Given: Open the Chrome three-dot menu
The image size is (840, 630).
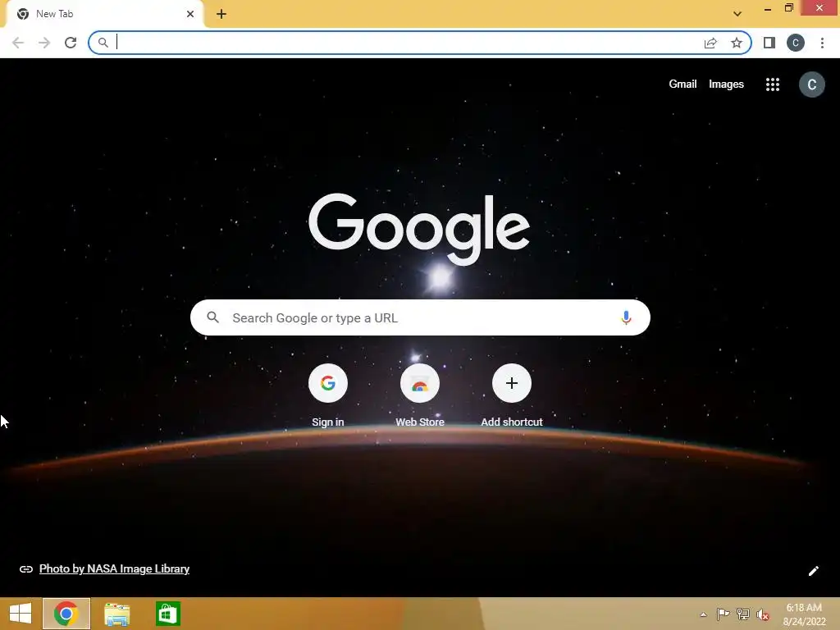Looking at the screenshot, I should (822, 43).
